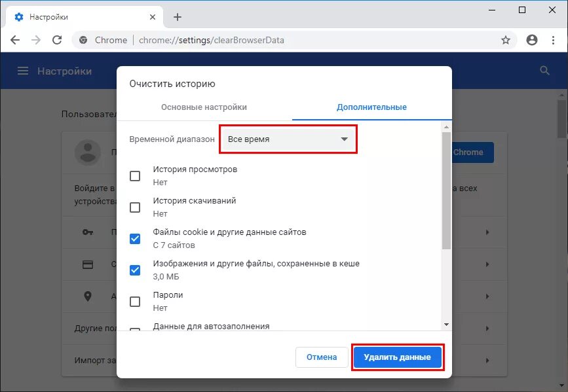Image resolution: width=568 pixels, height=392 pixels.
Task: Click the Отмена button
Action: 322,357
